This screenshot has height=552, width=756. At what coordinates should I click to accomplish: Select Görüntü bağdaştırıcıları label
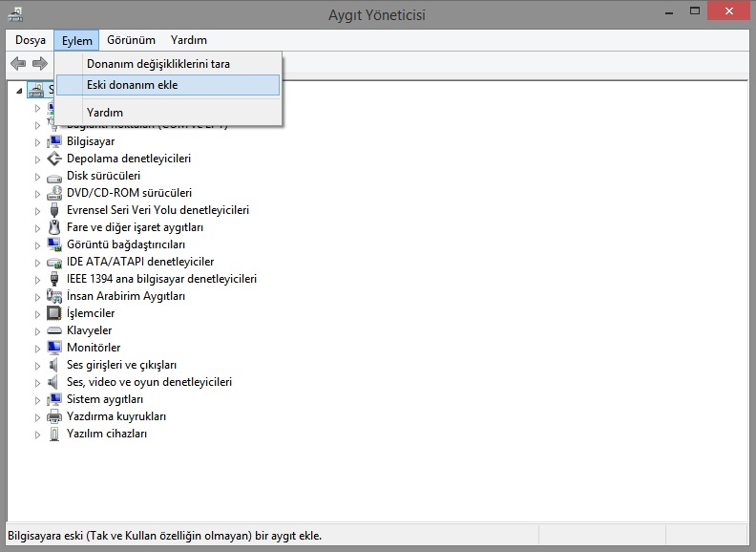[x=126, y=244]
